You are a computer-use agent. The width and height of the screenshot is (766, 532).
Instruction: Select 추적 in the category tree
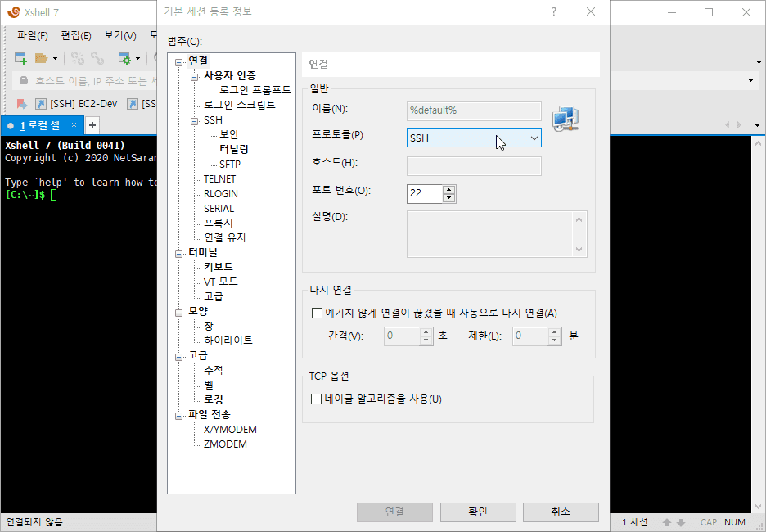point(214,370)
